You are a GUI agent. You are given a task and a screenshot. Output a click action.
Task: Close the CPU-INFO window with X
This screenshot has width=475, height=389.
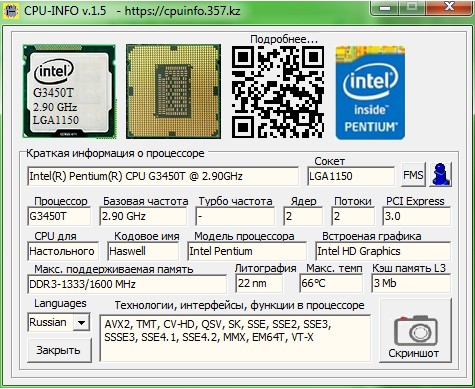[449, 7]
